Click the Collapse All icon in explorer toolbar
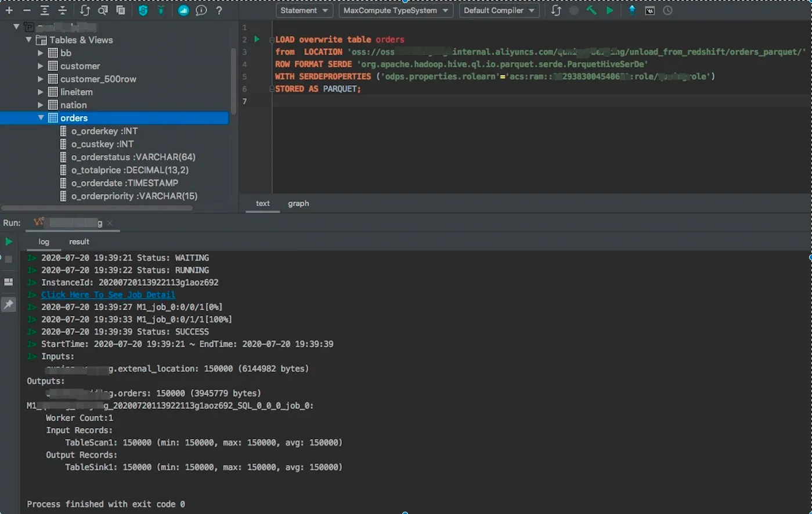 (63, 10)
